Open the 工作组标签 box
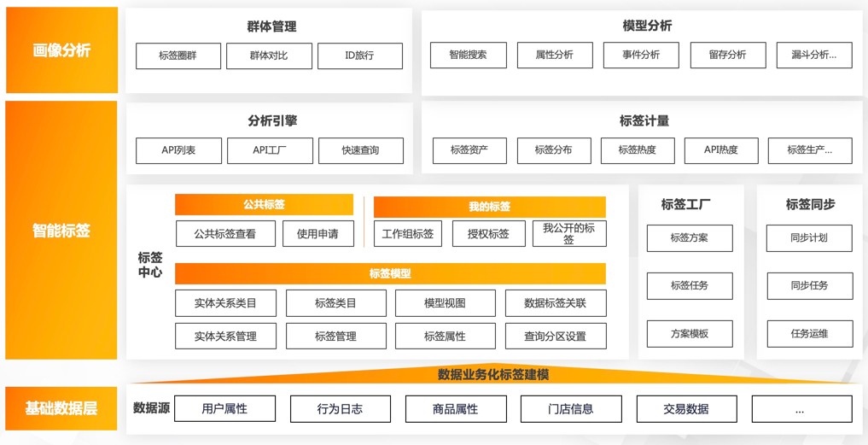 tap(408, 234)
